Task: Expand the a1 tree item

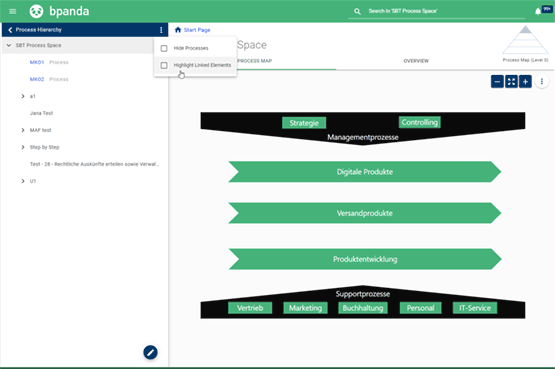Action: click(23, 96)
